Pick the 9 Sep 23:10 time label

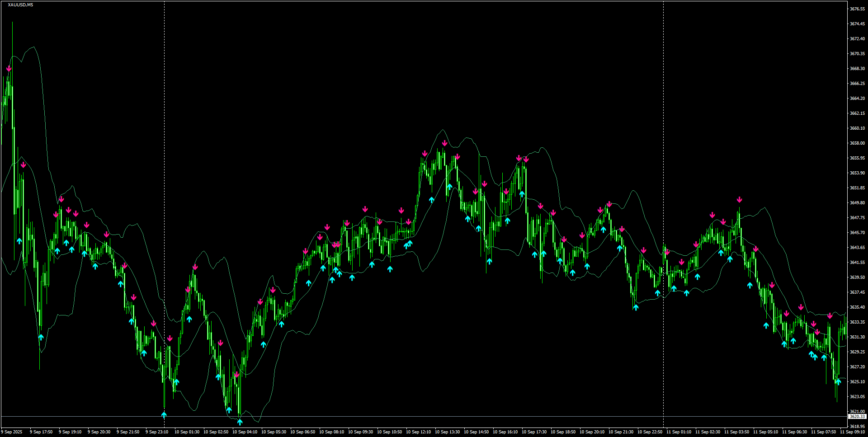[157, 432]
